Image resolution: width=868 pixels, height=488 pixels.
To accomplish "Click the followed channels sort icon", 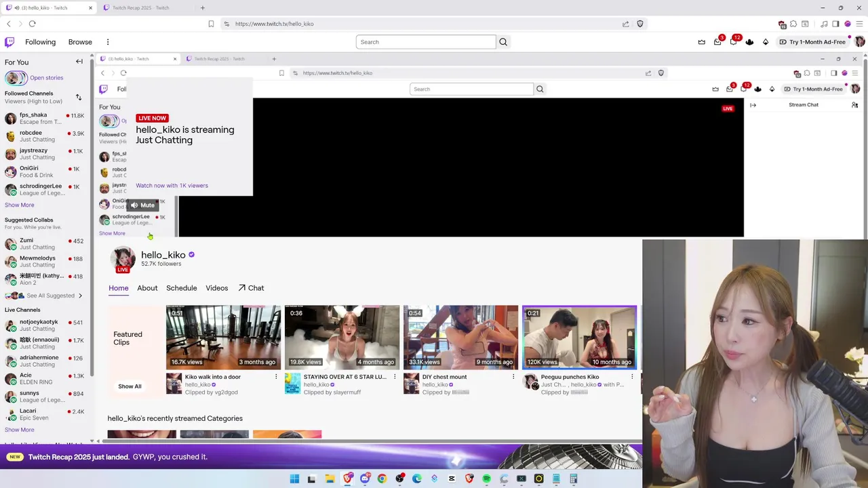I will pos(79,97).
